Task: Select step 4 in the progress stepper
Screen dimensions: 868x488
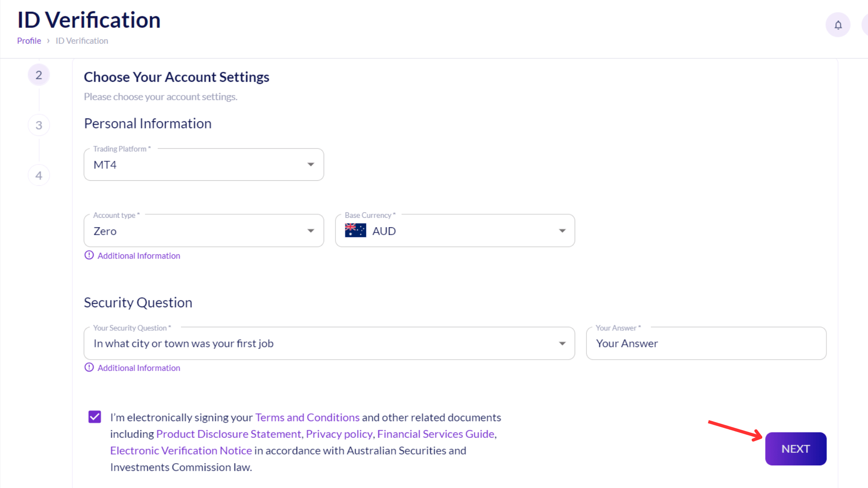Action: pyautogui.click(x=38, y=175)
